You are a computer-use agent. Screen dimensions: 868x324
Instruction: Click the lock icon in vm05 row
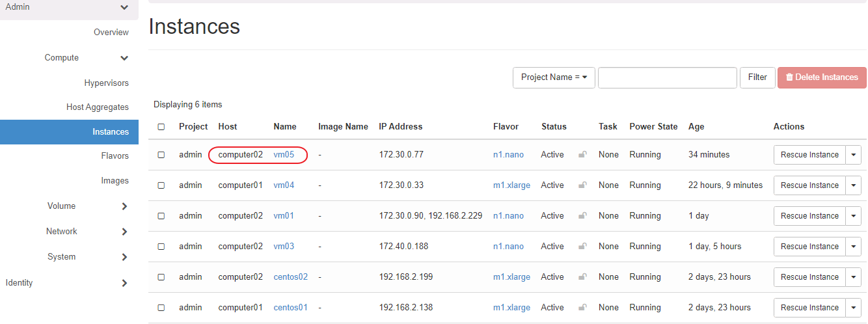[583, 155]
